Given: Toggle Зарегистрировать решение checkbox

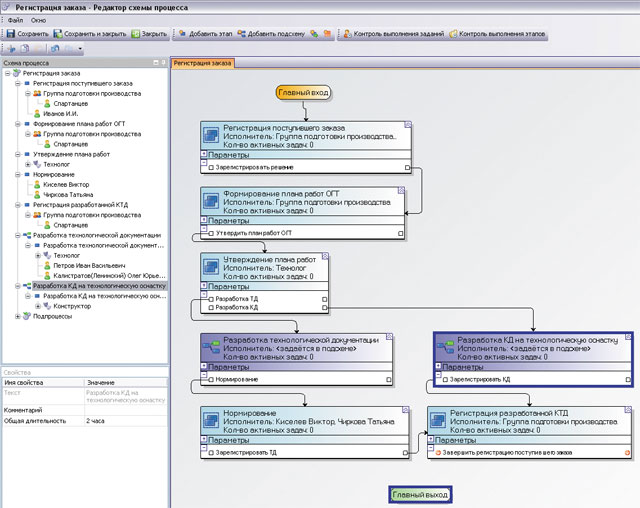Looking at the screenshot, I should (x=211, y=167).
